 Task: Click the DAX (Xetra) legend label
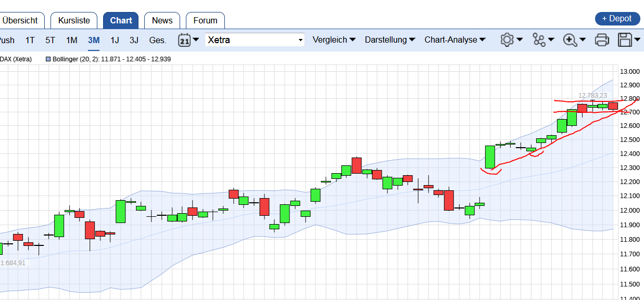point(16,59)
